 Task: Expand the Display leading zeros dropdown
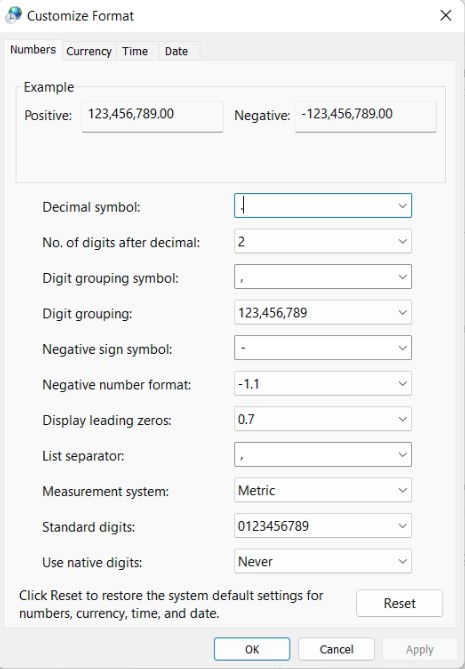pyautogui.click(x=323, y=419)
